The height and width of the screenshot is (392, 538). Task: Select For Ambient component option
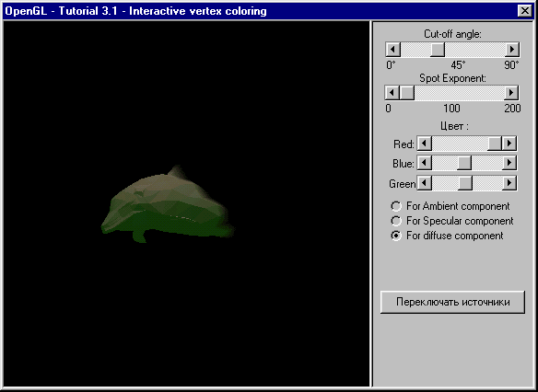coord(450,206)
